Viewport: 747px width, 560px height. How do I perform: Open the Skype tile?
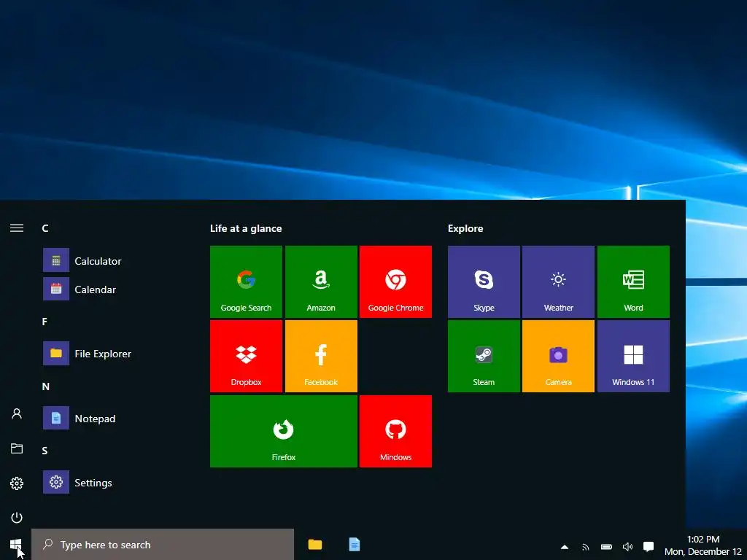point(484,281)
